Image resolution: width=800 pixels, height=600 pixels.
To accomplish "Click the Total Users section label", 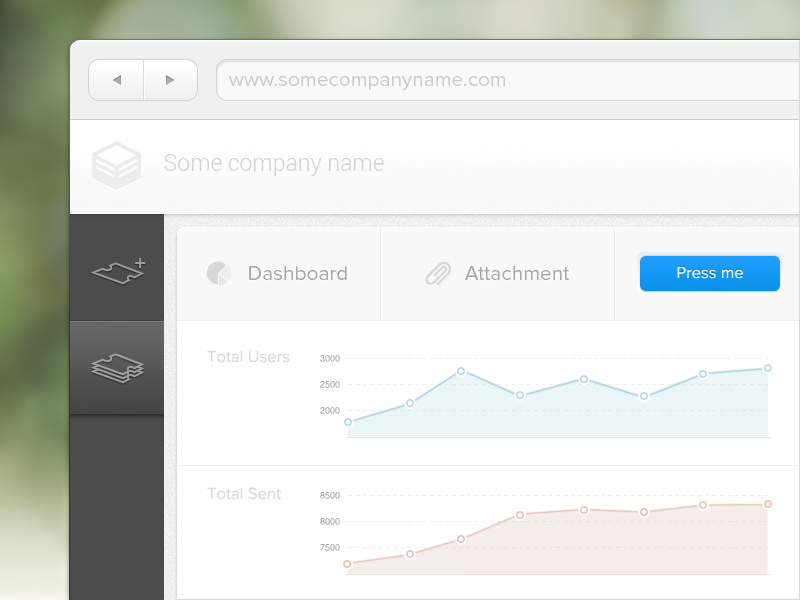I will tap(247, 356).
